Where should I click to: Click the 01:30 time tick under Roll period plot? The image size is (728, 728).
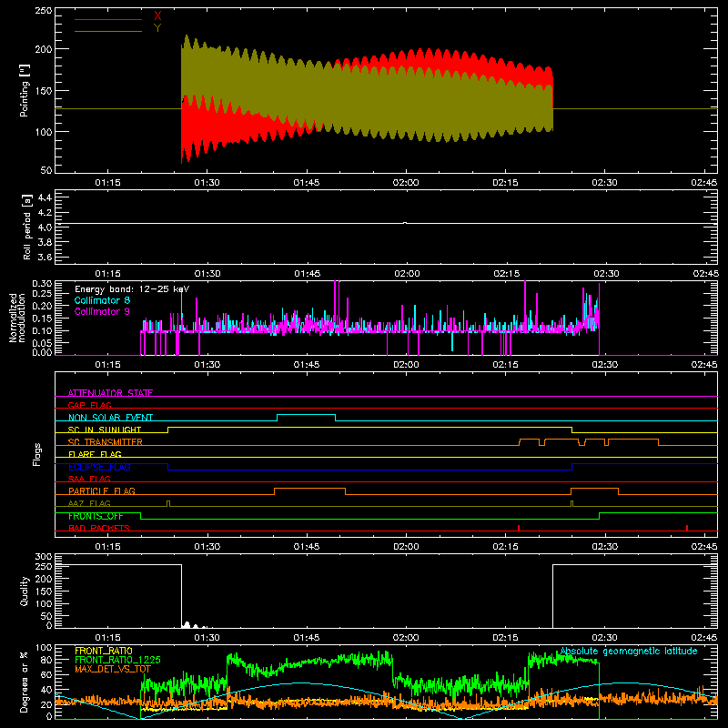click(x=207, y=274)
